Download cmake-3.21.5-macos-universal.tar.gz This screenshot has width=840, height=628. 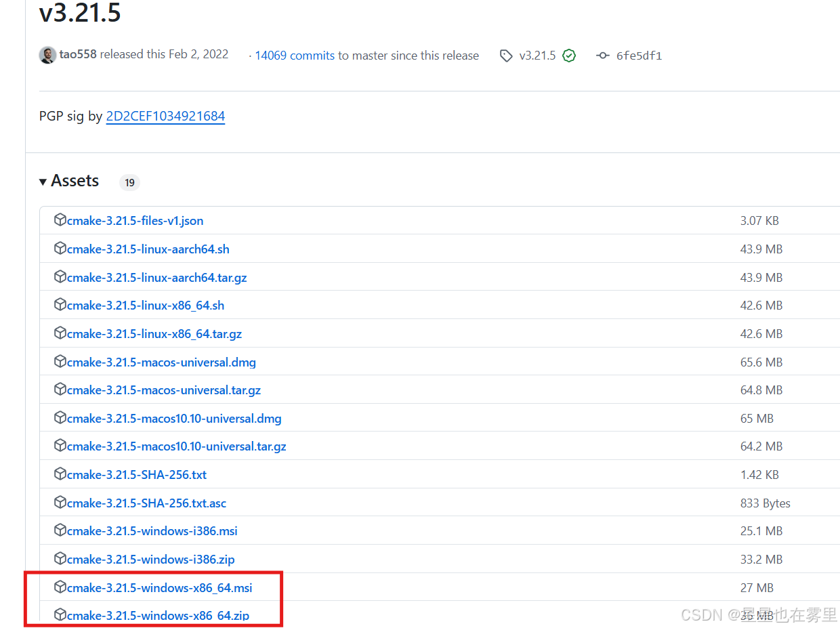click(163, 390)
